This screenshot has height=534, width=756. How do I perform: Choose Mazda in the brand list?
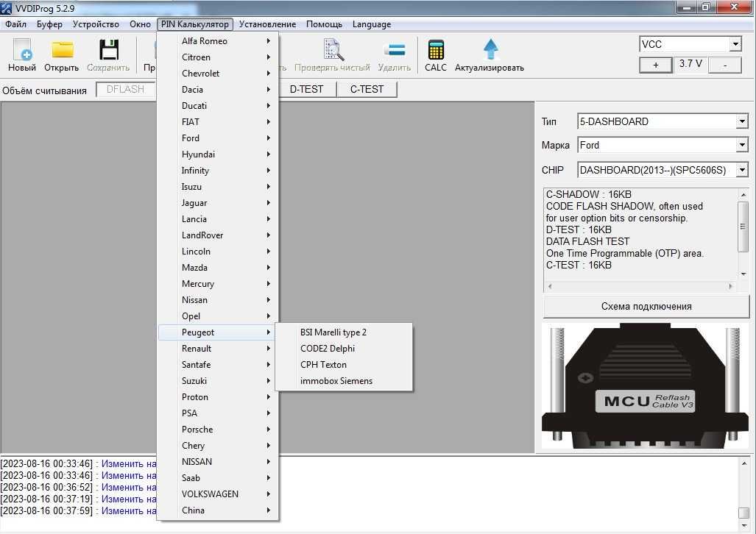pos(219,268)
